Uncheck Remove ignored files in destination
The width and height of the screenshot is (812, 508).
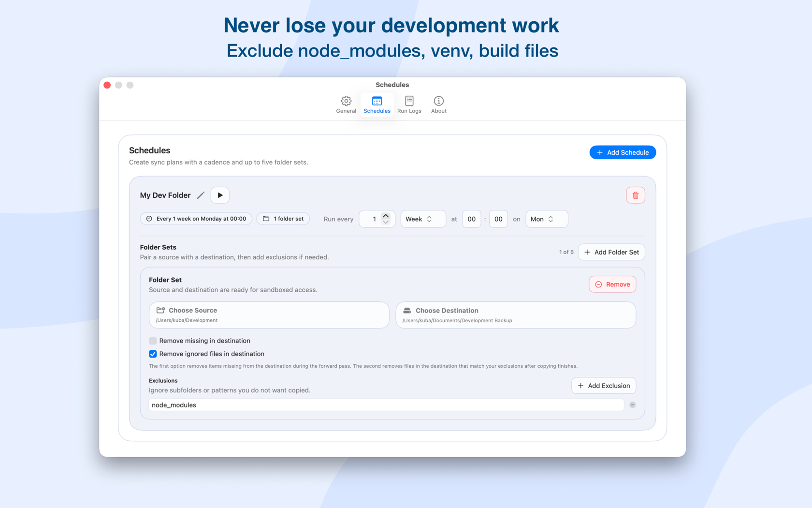pos(153,354)
